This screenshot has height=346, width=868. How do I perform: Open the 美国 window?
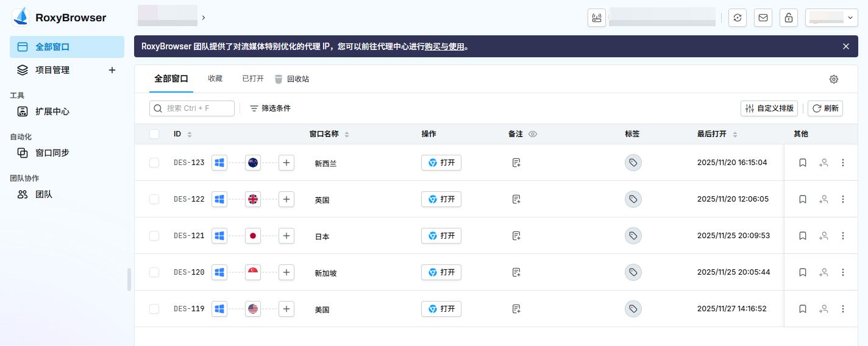pyautogui.click(x=441, y=309)
